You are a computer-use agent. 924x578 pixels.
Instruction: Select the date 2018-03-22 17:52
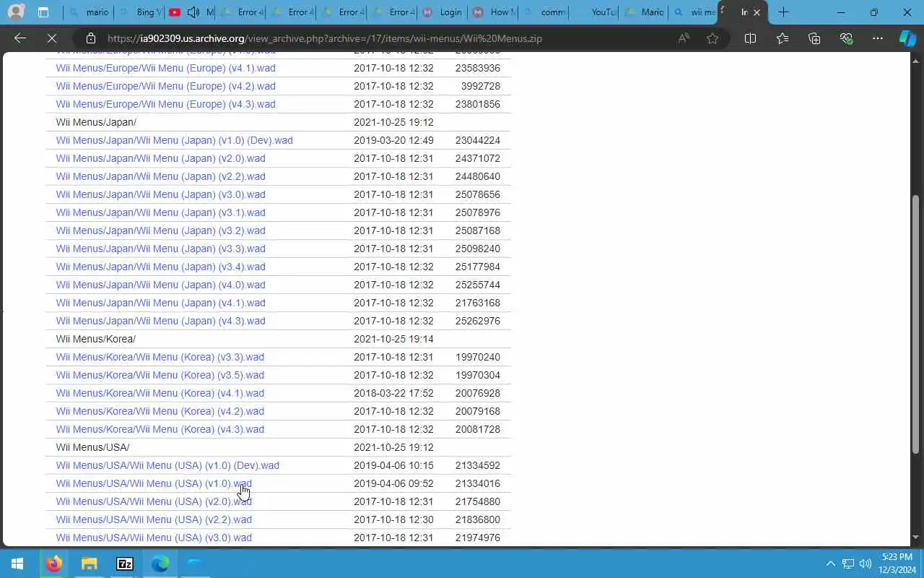coord(393,393)
